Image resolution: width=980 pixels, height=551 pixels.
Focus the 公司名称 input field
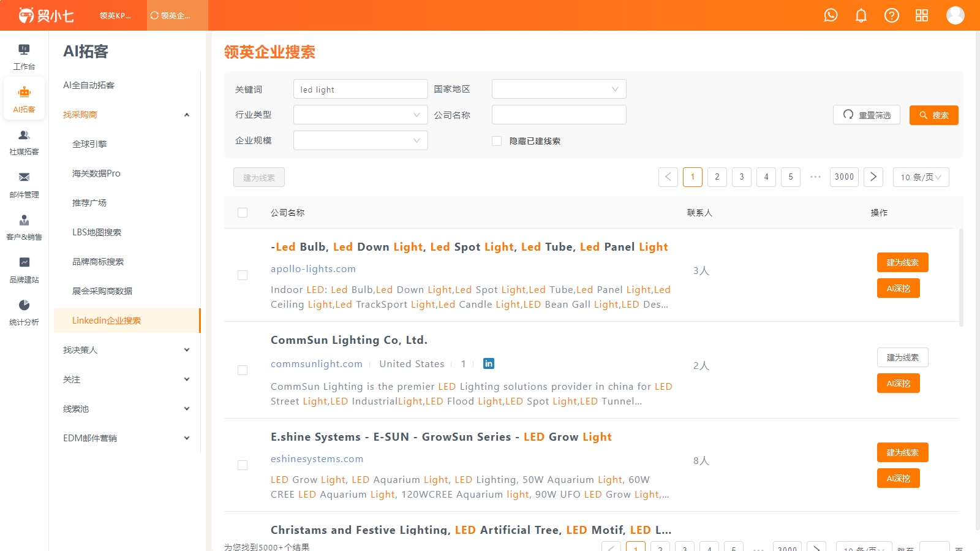coord(559,115)
